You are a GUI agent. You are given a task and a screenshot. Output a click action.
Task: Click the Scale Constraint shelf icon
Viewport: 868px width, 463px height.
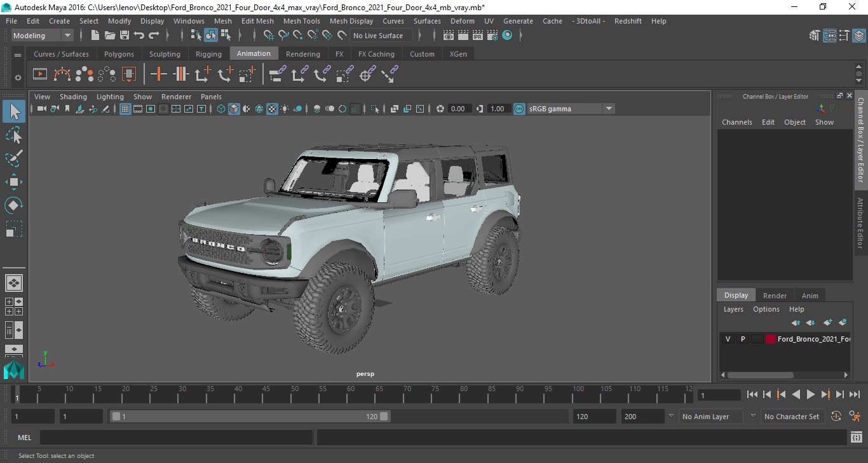[x=344, y=74]
